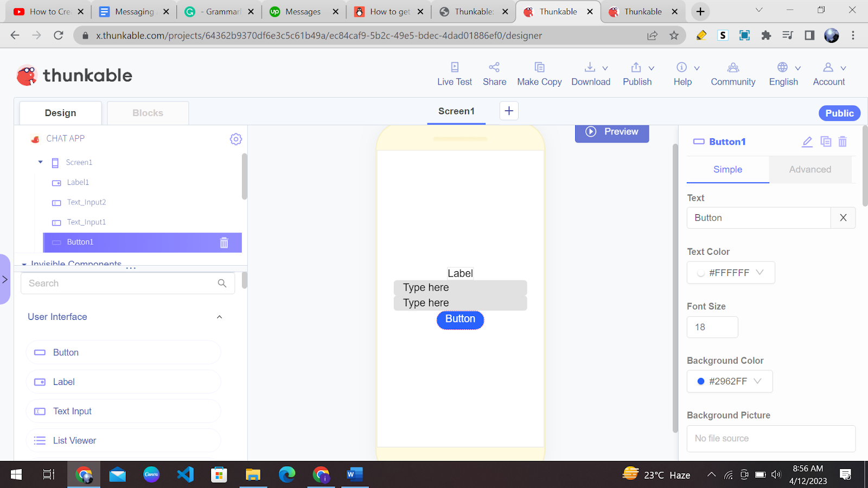Select the blue Button on the canvas
The width and height of the screenshot is (868, 488).
(460, 319)
